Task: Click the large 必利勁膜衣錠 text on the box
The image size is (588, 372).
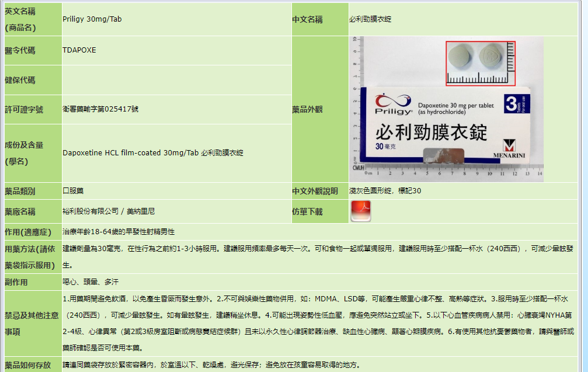Action: click(431, 133)
